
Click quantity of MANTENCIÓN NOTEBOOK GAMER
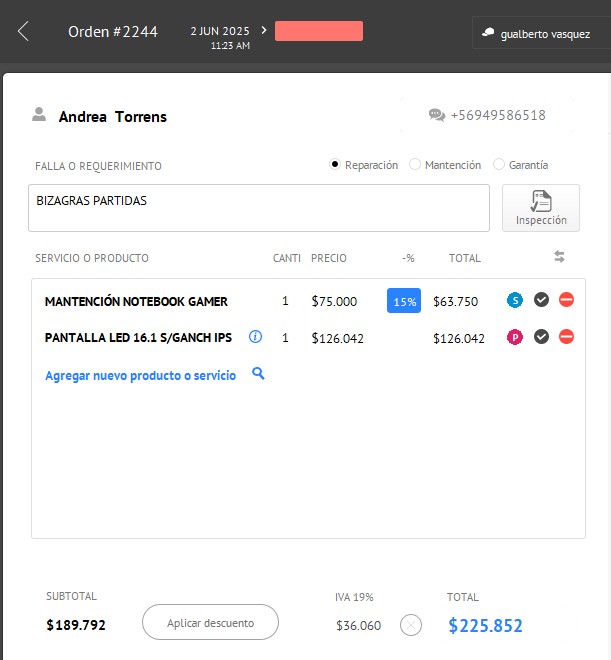tap(285, 301)
